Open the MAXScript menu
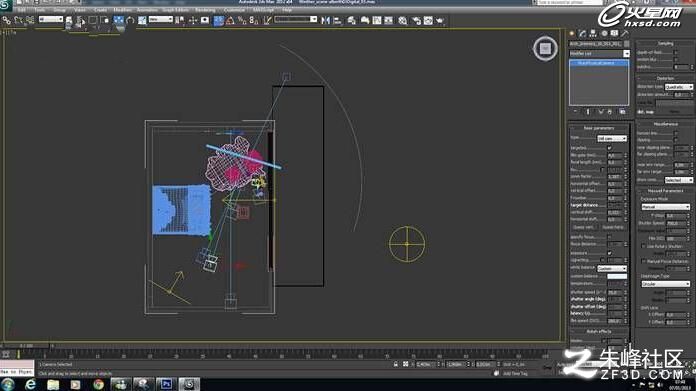696x391 pixels. pos(264,9)
